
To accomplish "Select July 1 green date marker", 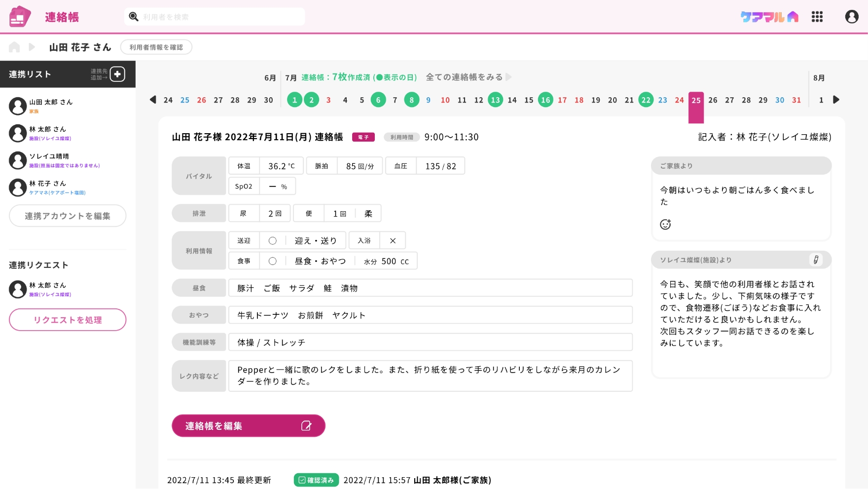I will [294, 100].
